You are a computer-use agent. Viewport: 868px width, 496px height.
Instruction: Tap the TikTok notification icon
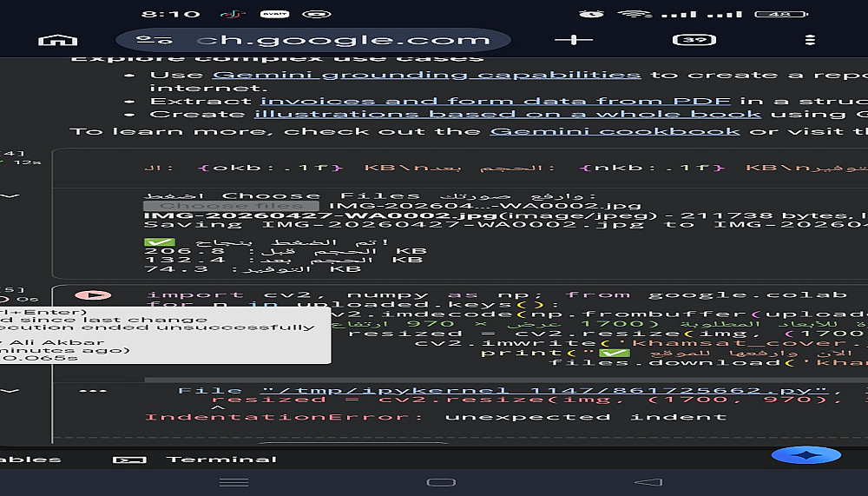[x=233, y=14]
